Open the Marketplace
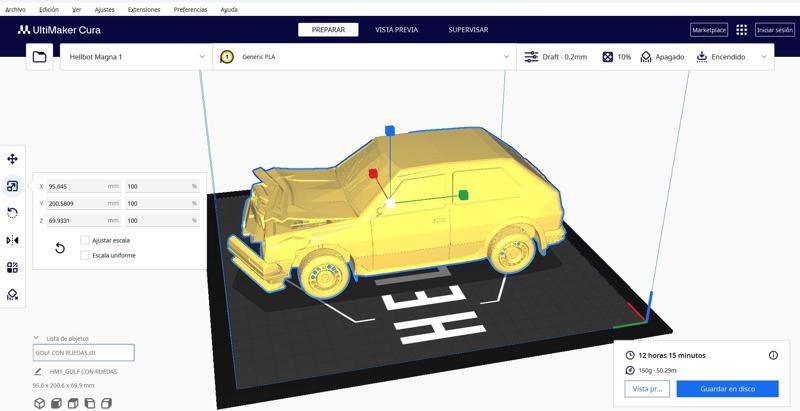Screen dimensions: 800x411 [x=709, y=30]
